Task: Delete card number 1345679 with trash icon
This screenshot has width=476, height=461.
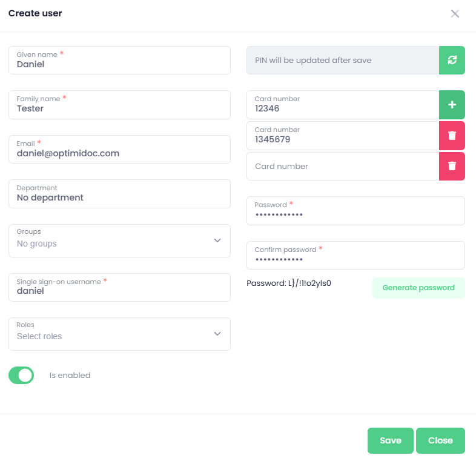Action: (x=452, y=136)
